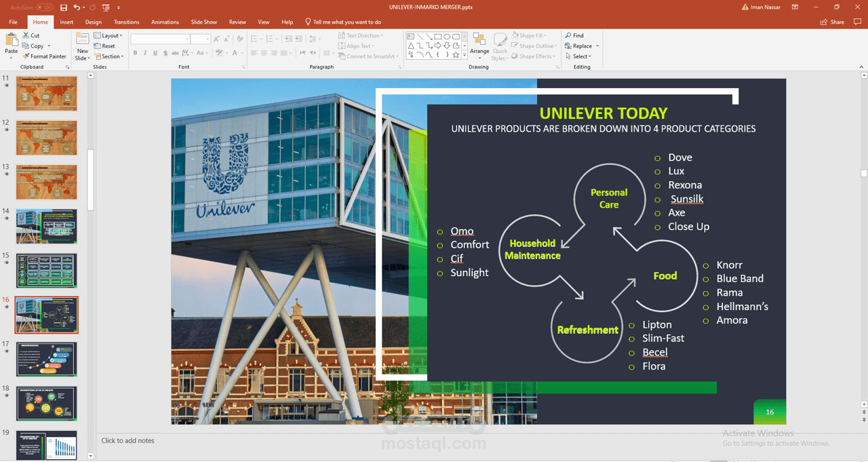Pick the Rectangle shape from the shapes gallery

click(438, 36)
